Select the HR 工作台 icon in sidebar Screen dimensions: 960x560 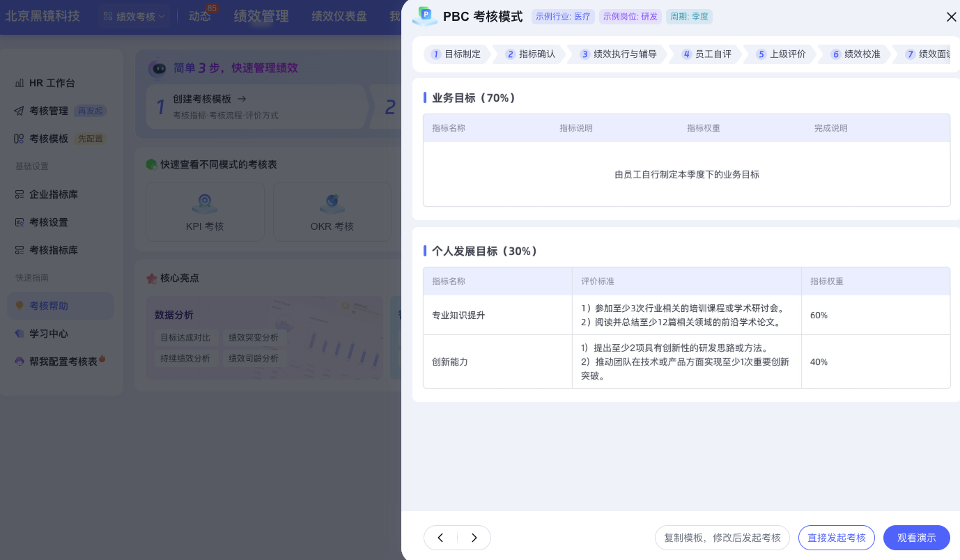point(20,83)
